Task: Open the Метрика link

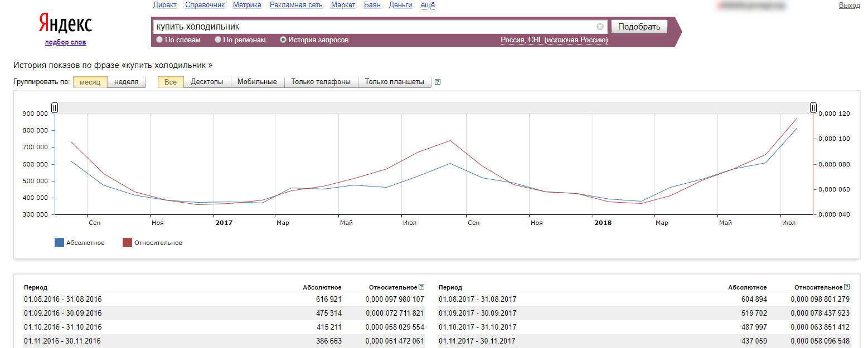Action: [247, 5]
